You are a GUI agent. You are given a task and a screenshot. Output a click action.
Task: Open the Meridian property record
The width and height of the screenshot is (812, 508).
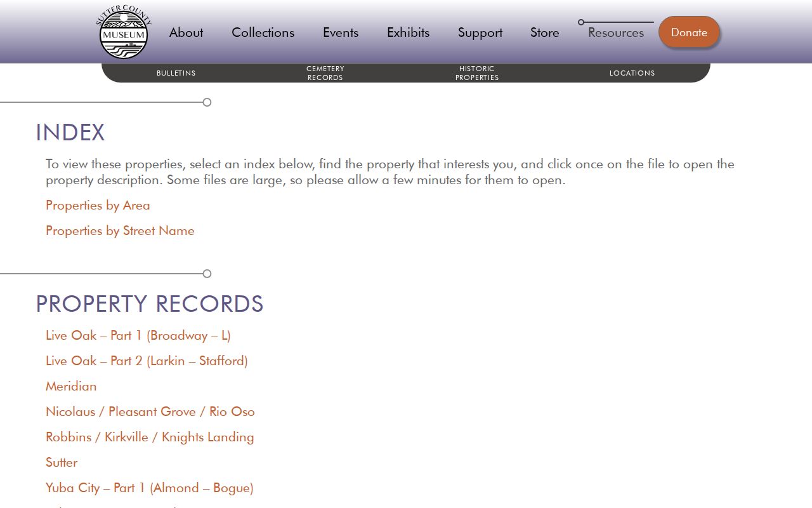71,386
